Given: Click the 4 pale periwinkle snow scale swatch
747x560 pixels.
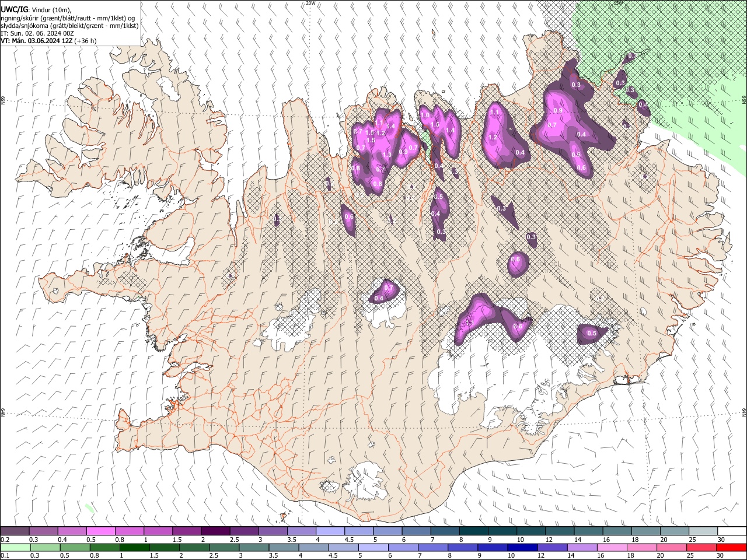Looking at the screenshot, I should click(330, 531).
